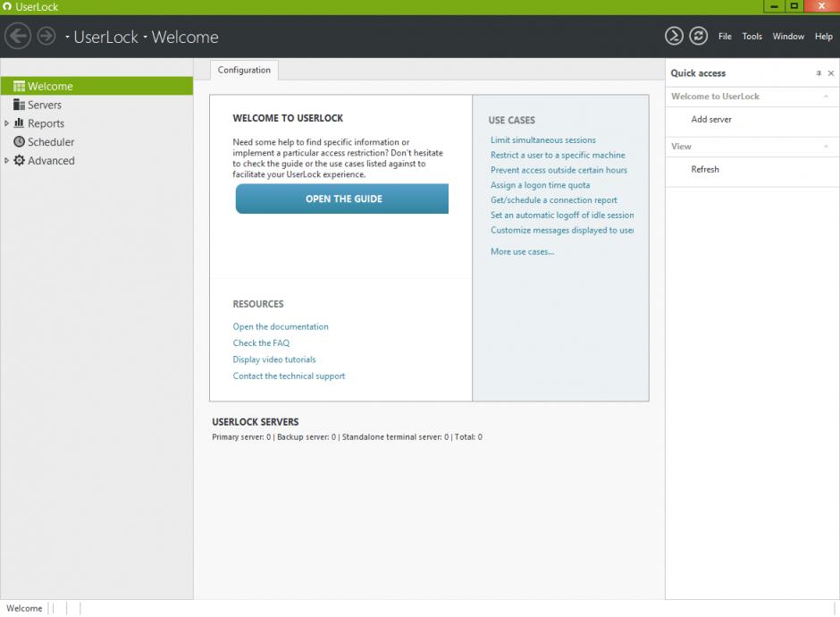Open Assign a logon time quota link

540,185
